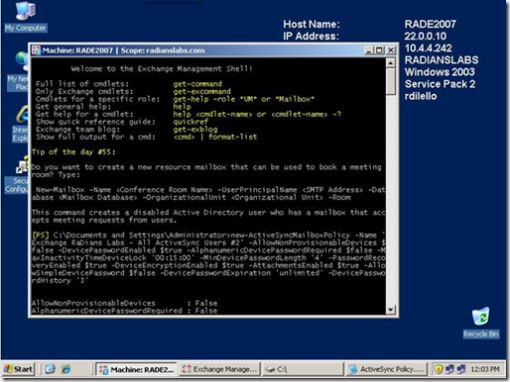This screenshot has width=510, height=382.
Task: Click the shell scrollbar up arrow
Action: pyautogui.click(x=391, y=62)
